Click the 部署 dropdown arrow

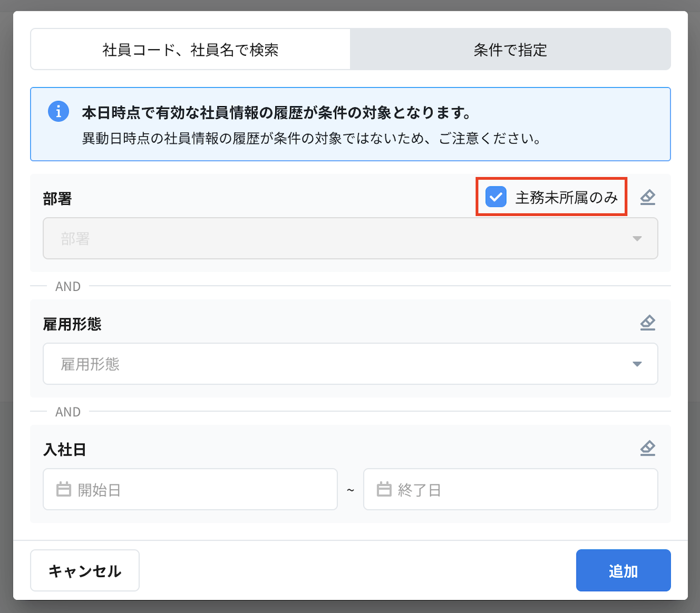pyautogui.click(x=637, y=239)
